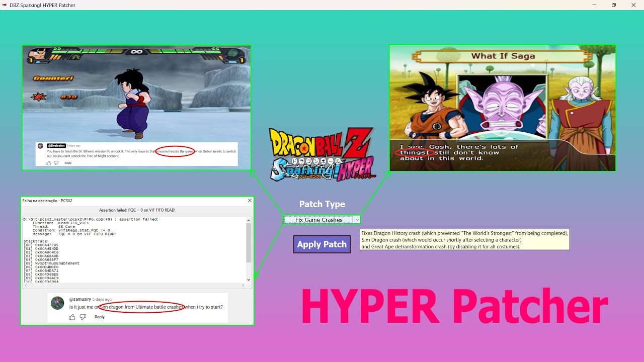Click the @samusiry profile avatar

(57, 303)
